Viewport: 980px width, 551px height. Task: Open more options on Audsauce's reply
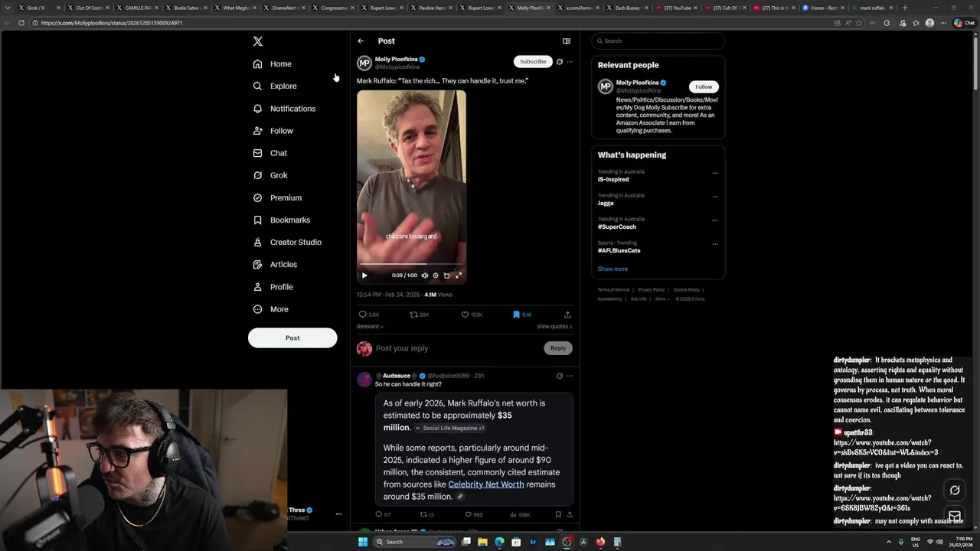(x=570, y=376)
